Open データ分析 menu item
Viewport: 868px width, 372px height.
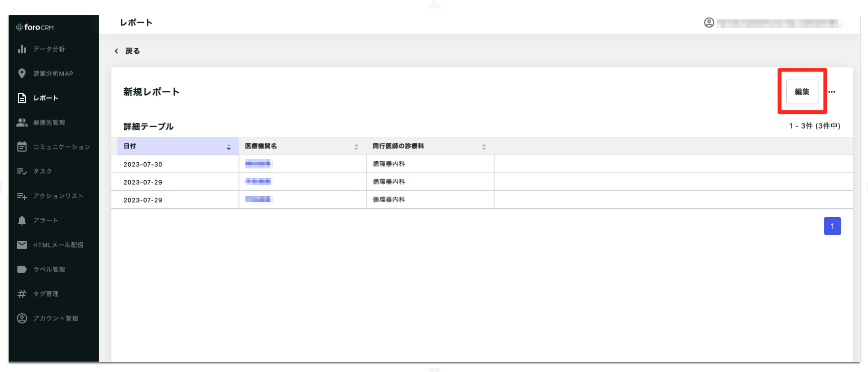[x=54, y=49]
